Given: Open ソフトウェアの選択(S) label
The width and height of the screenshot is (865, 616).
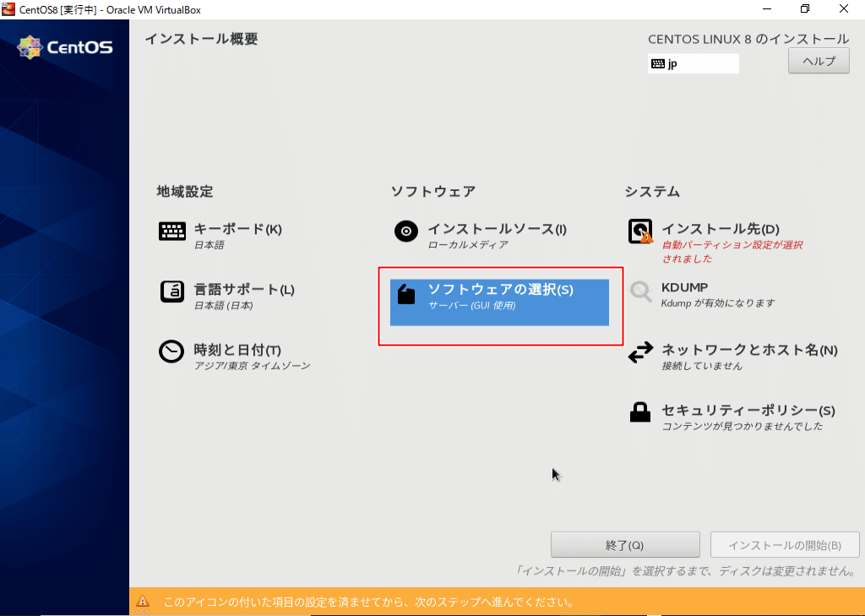Looking at the screenshot, I should pyautogui.click(x=501, y=289).
